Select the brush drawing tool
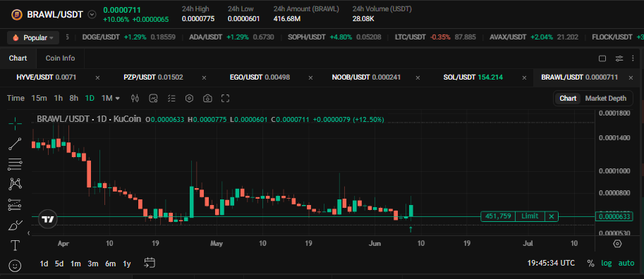The width and height of the screenshot is (644, 279). click(16, 225)
